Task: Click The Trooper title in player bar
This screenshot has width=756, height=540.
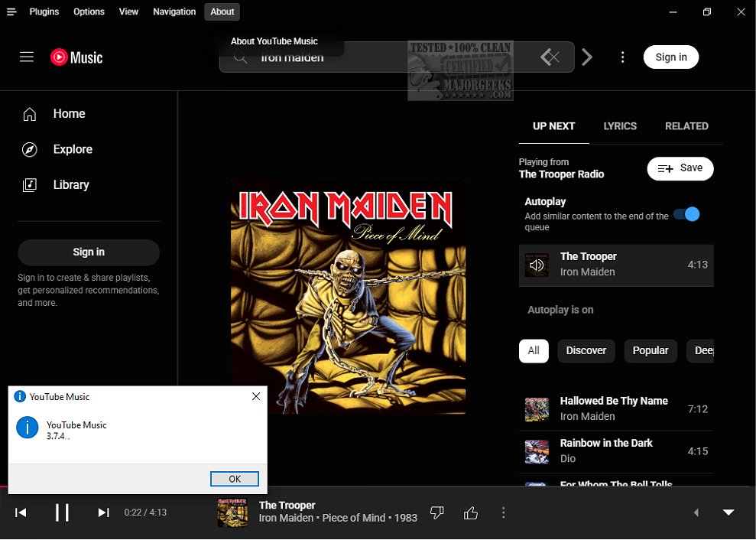Action: (x=287, y=506)
